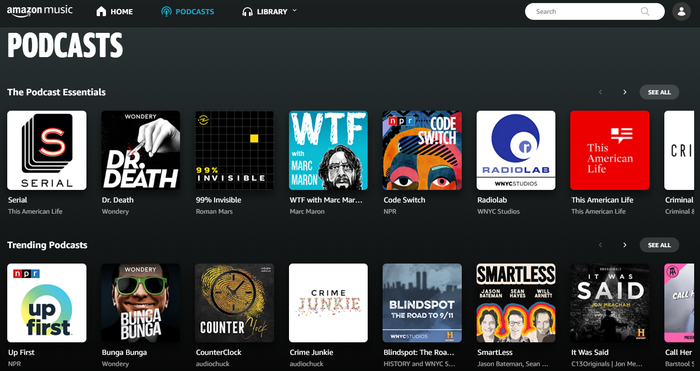Open the Radiolab cover art
Screen dimensions: 700x371
coord(516,150)
